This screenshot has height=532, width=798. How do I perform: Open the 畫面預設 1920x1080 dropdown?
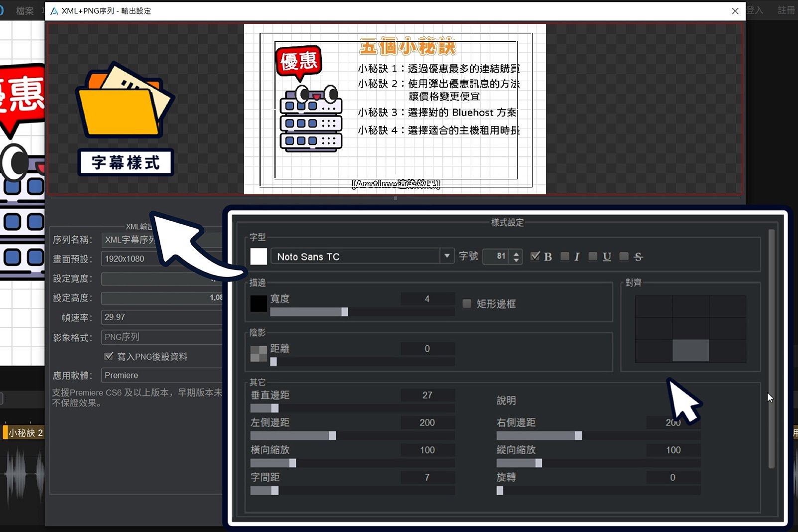(x=162, y=259)
